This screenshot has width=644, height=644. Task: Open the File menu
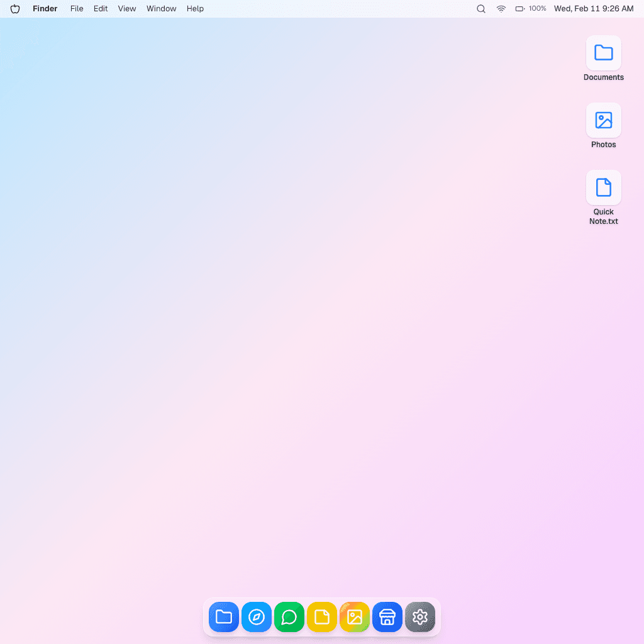coord(76,9)
